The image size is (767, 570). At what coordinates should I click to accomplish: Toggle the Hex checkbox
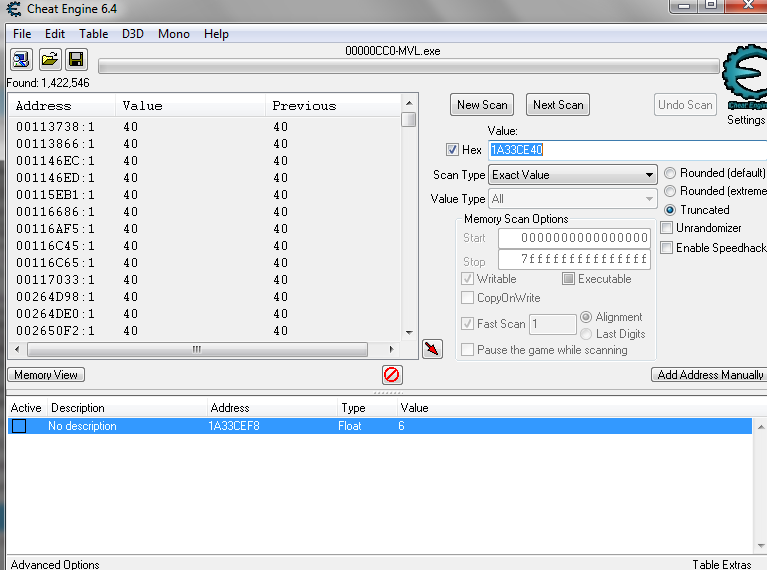453,150
